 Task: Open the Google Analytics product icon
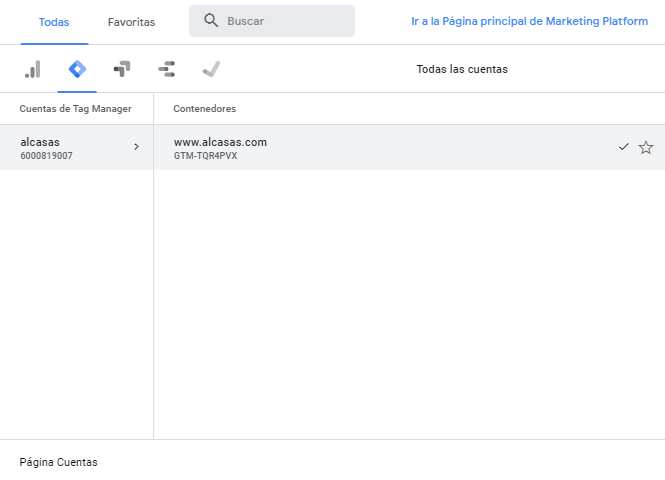tap(33, 69)
